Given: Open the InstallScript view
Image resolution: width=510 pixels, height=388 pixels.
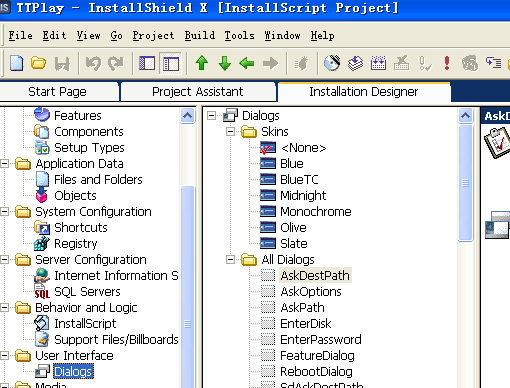Looking at the screenshot, I should tap(85, 324).
